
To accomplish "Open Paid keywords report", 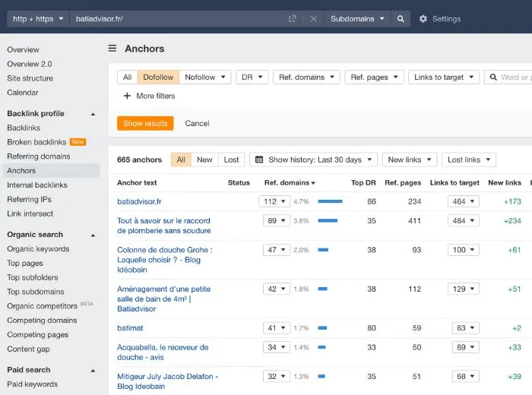I will pos(32,384).
